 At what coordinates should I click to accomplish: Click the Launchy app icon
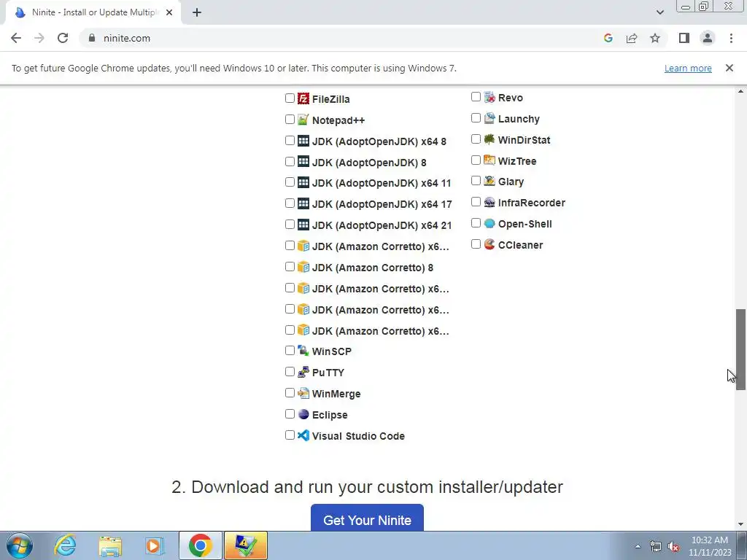pyautogui.click(x=489, y=118)
